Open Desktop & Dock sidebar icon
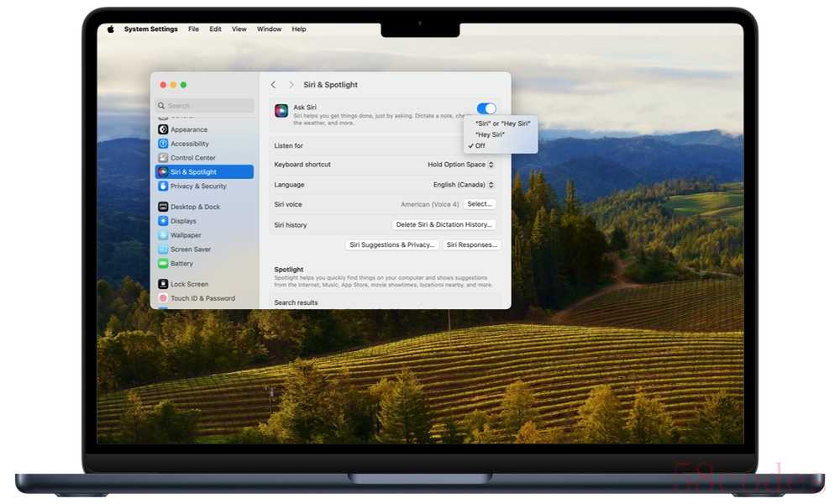The height and width of the screenshot is (504, 840). pos(163,207)
